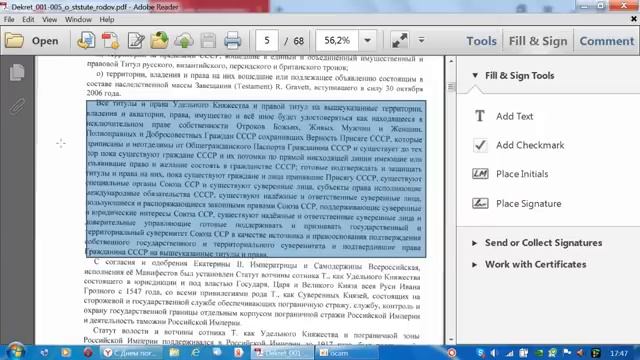Open the Comment pane tab
Screen dimensions: 640x360
pyautogui.click(x=607, y=41)
